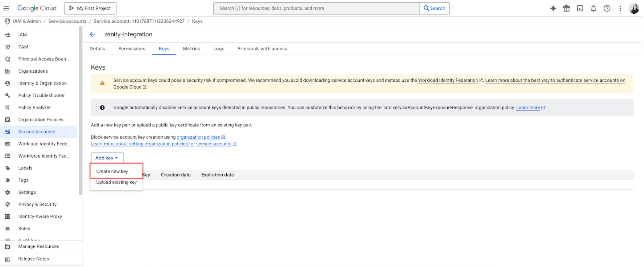This screenshot has width=644, height=267.
Task: Open the main navigation hamburger menu
Action: [x=6, y=8]
